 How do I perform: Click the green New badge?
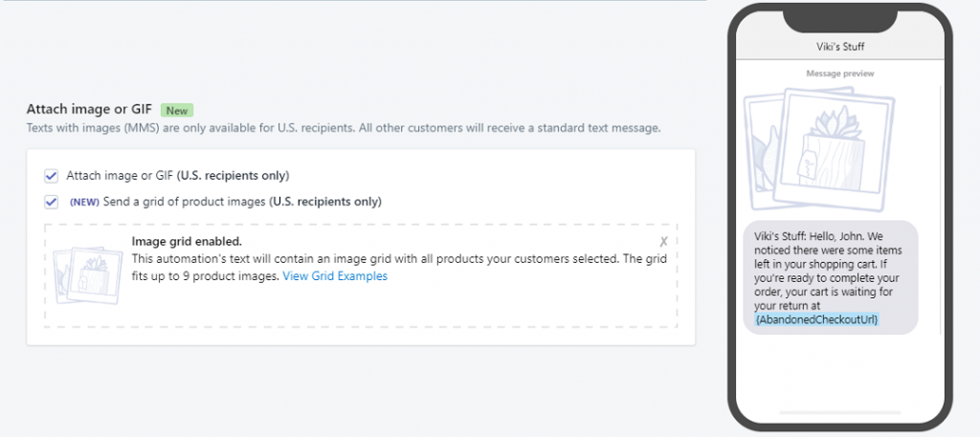(177, 110)
